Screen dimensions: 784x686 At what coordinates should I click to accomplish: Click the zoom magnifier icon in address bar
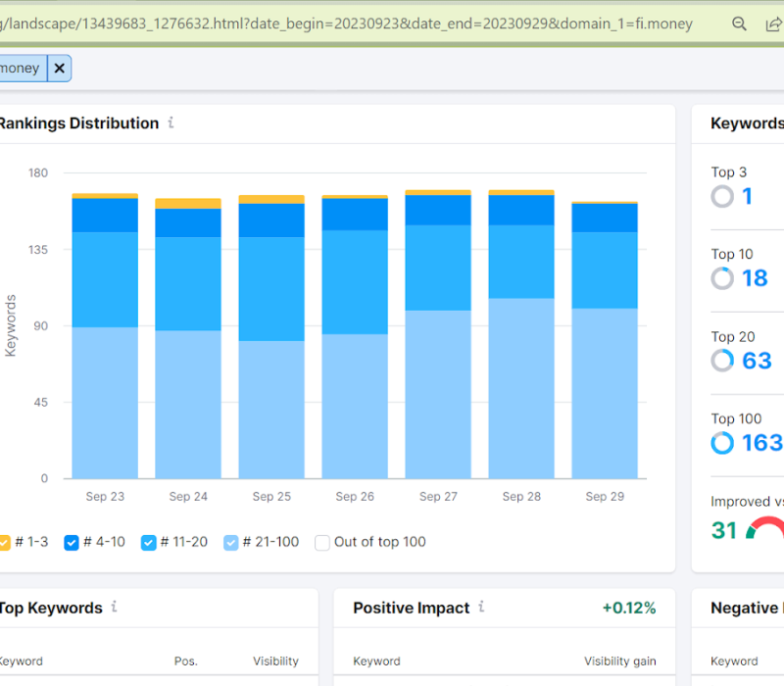740,24
